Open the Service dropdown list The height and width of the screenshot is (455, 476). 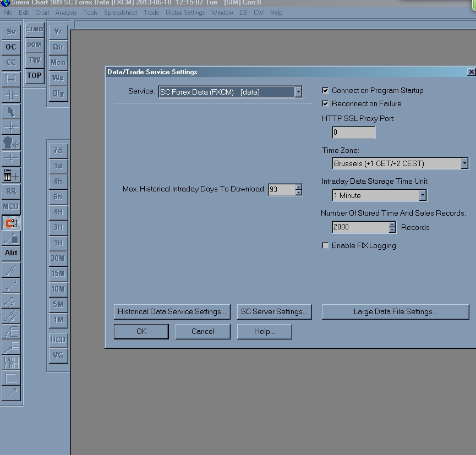pyautogui.click(x=298, y=92)
